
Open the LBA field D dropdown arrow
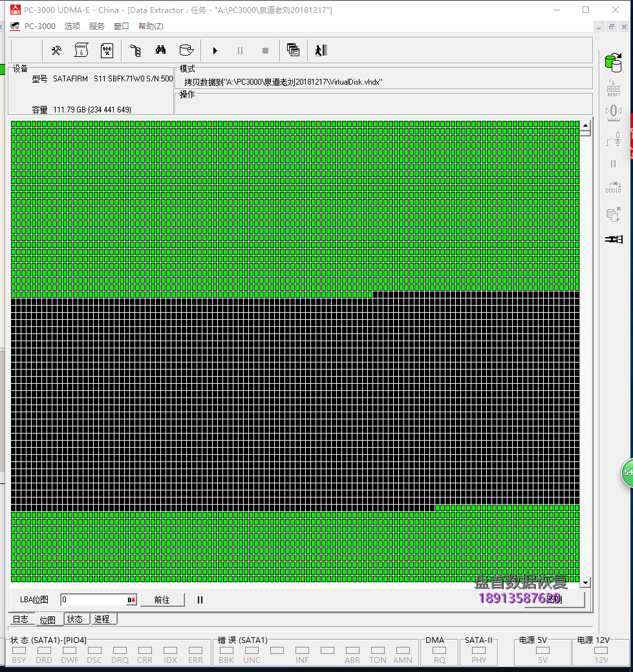(x=132, y=600)
